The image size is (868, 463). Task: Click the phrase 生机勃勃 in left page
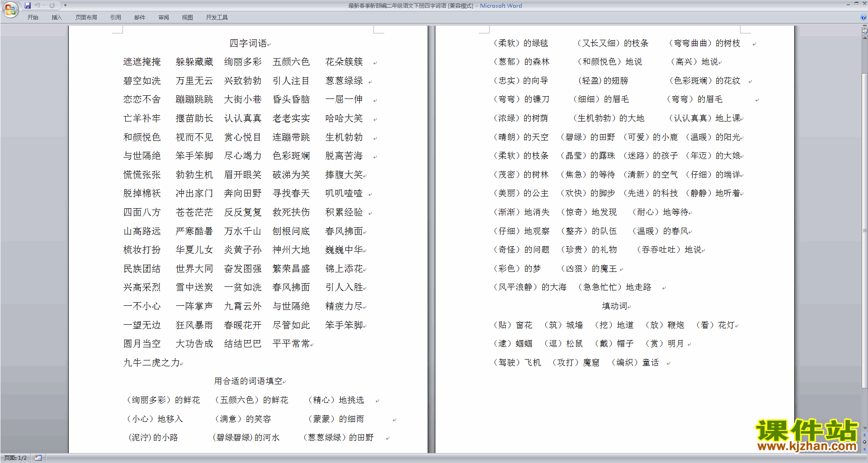(x=344, y=137)
